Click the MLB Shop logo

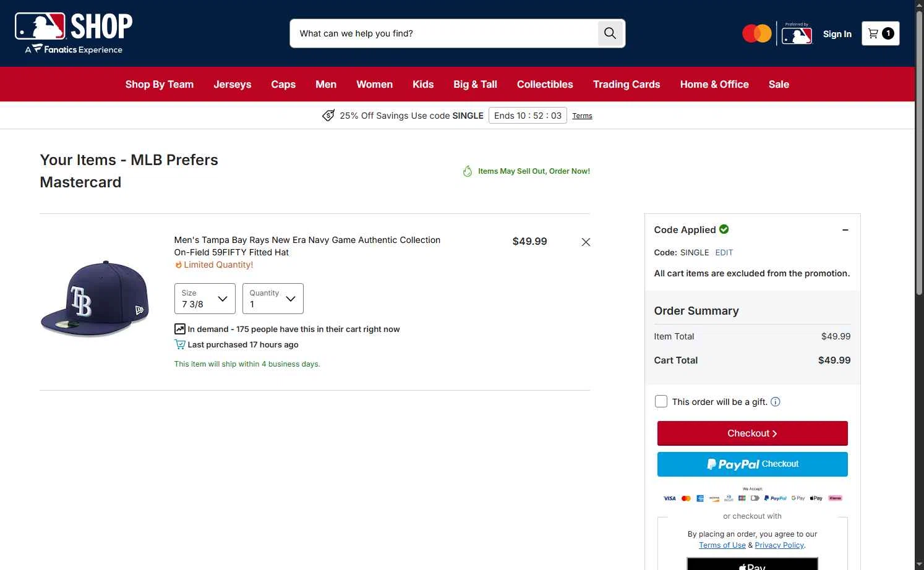(x=74, y=33)
